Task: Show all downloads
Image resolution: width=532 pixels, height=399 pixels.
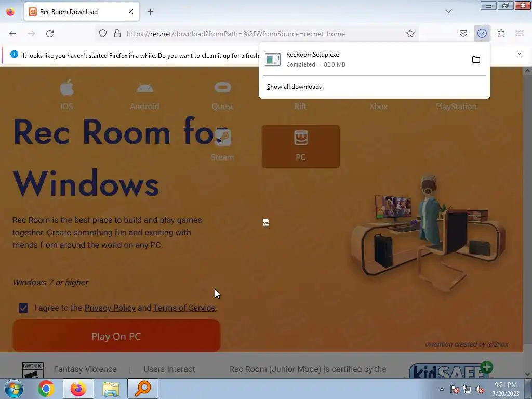Action: coord(294,87)
